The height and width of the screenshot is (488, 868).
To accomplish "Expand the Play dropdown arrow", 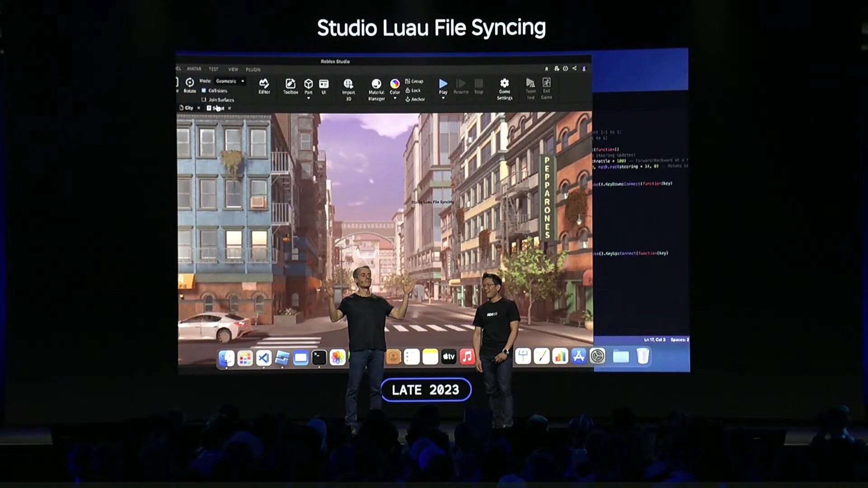I will coord(443,98).
